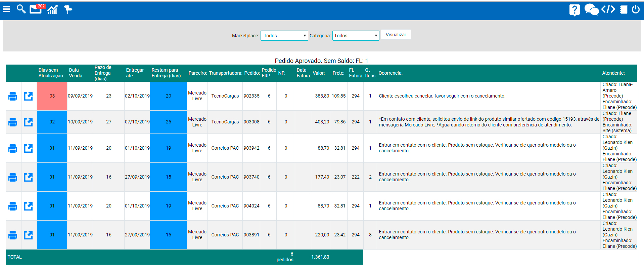The height and width of the screenshot is (266, 644).
Task: Print order 903891
Action: point(13,235)
